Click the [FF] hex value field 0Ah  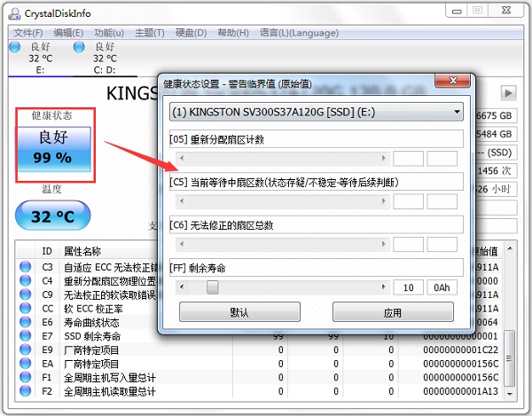pyautogui.click(x=442, y=287)
